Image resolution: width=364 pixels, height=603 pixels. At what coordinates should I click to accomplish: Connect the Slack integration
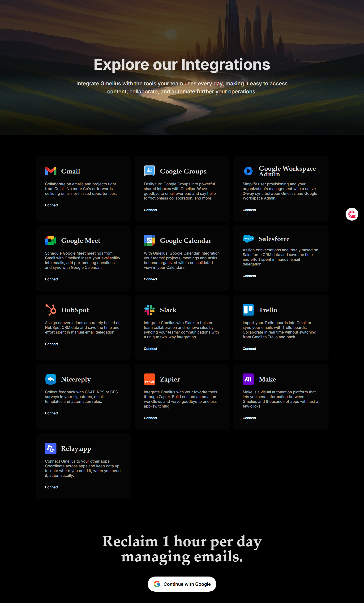[150, 348]
